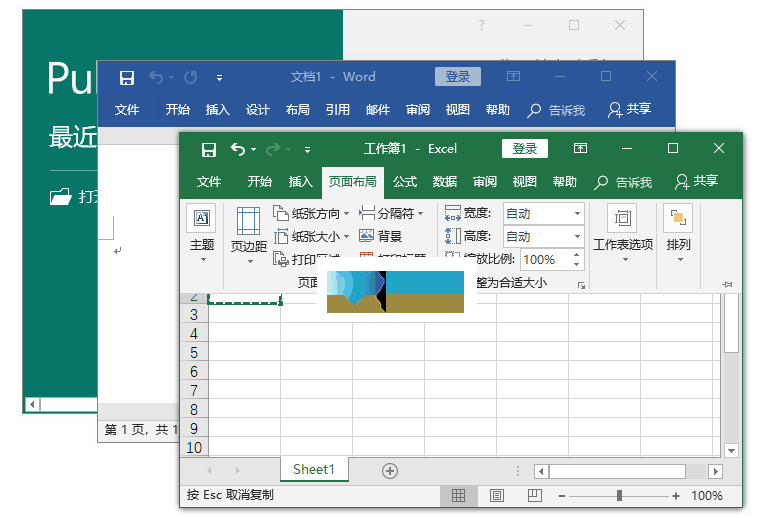Click 登录 button in Word window
This screenshot has height=518, width=778.
[x=457, y=76]
